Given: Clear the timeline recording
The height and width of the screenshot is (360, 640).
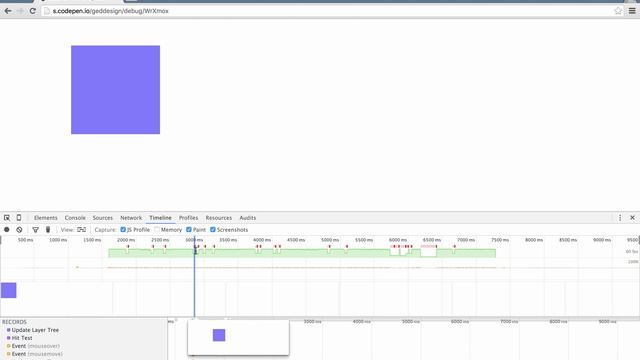Looking at the screenshot, I should coord(19,230).
